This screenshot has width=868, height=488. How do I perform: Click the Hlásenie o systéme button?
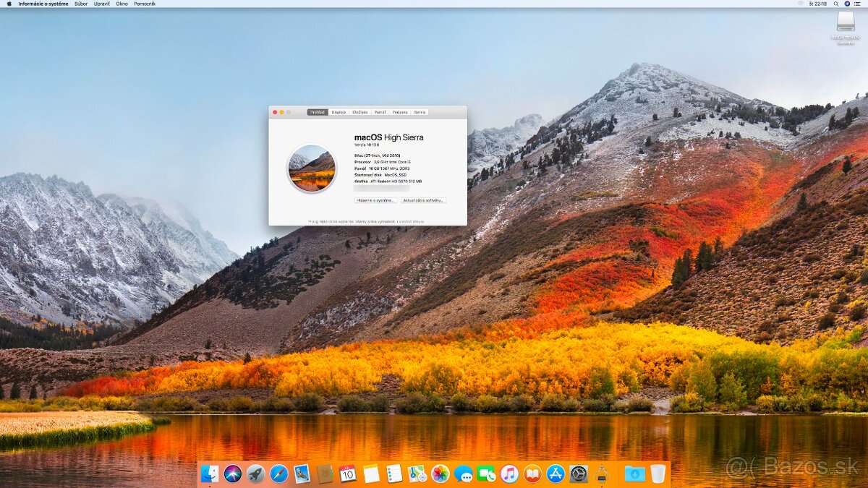tap(375, 200)
